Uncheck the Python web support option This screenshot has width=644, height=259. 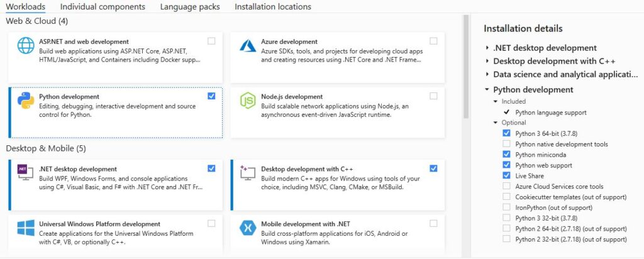pos(506,165)
